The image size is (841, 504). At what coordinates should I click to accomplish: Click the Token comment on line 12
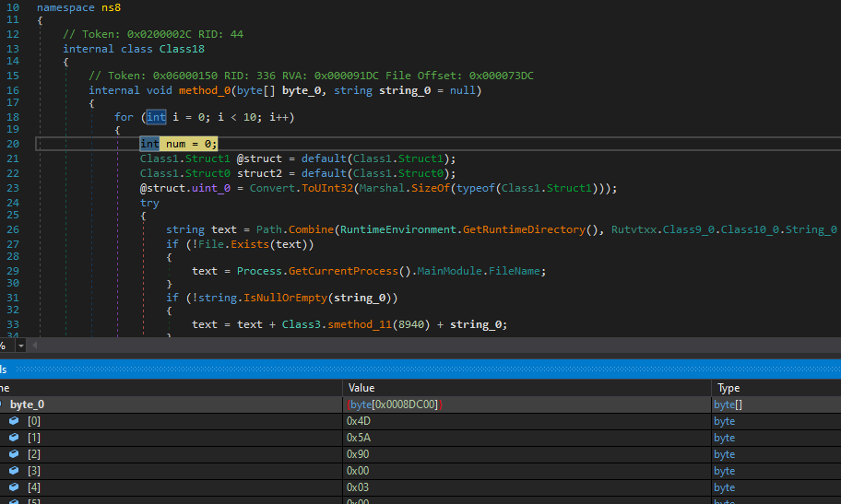tap(153, 34)
